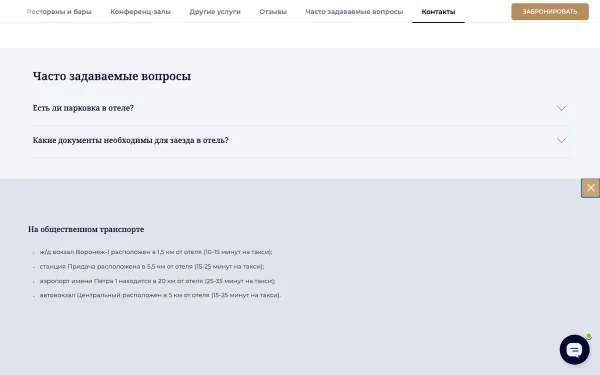600x375 pixels.
Task: Open Часто задаваемые вопросы tab
Action: coord(354,12)
